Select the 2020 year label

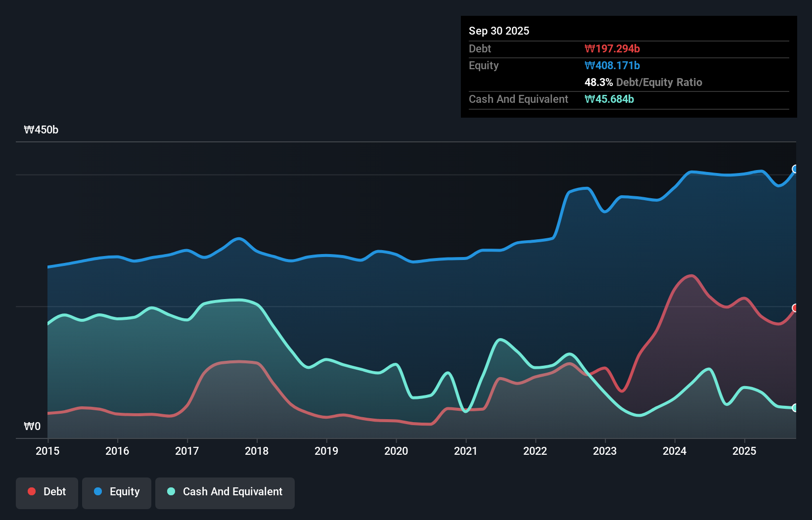[396, 451]
